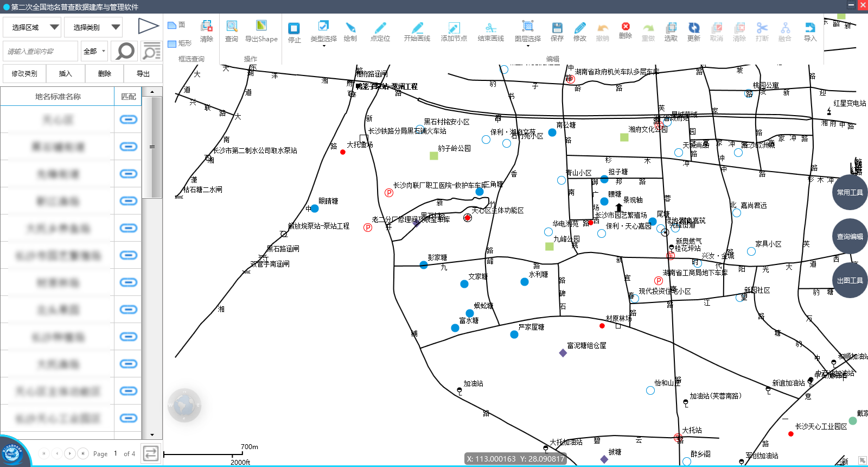The width and height of the screenshot is (868, 467).
Task: Click the 保存 save icon
Action: (557, 31)
